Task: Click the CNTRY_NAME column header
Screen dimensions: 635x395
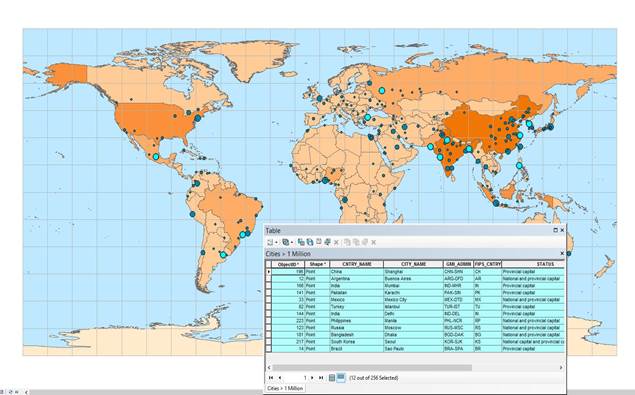Action: [x=357, y=264]
